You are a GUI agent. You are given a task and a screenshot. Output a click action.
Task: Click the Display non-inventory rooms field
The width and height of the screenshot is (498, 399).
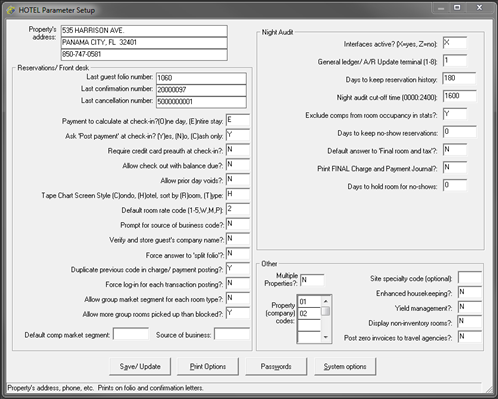(x=470, y=322)
